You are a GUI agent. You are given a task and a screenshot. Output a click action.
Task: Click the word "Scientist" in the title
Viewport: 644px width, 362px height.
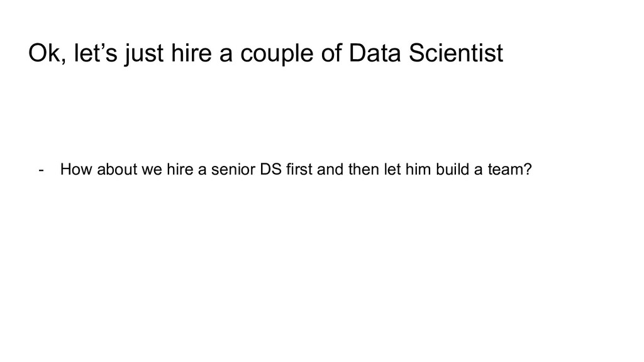456,53
